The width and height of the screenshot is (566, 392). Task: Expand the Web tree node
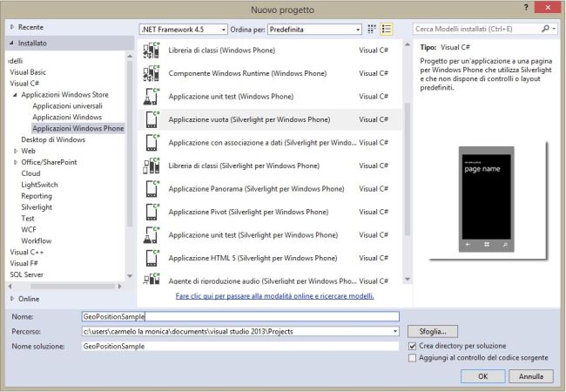[16, 151]
